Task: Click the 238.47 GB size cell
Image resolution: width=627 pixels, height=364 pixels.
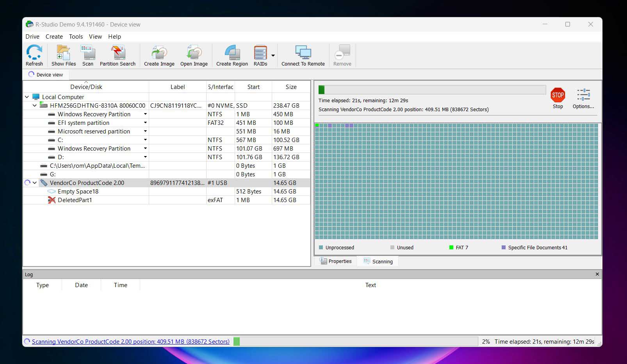Action: pos(291,105)
